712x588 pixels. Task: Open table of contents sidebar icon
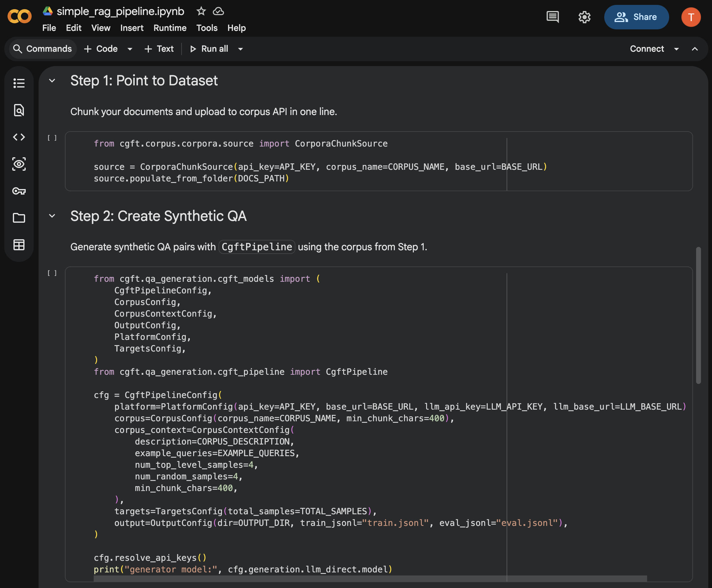[19, 83]
